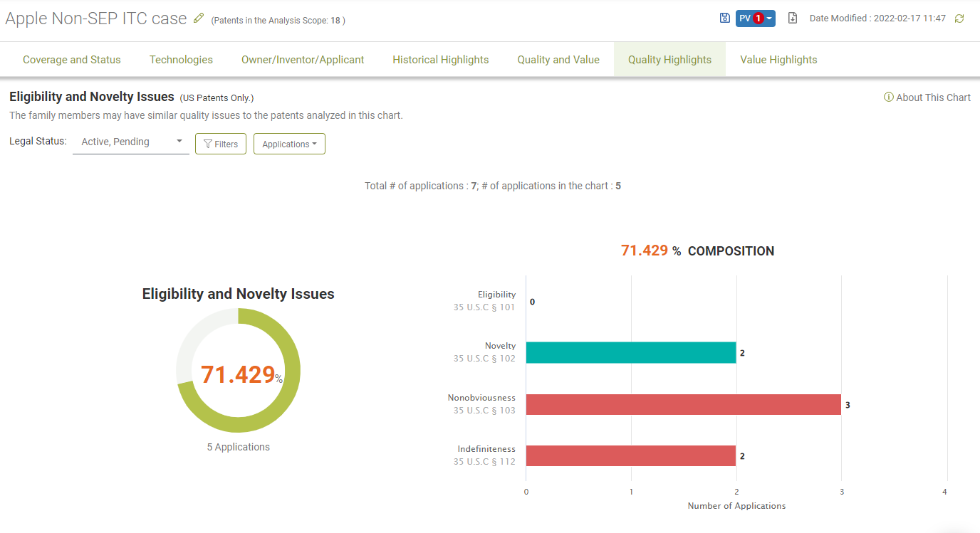
Task: Click the red Nonobviousness bar
Action: [684, 404]
